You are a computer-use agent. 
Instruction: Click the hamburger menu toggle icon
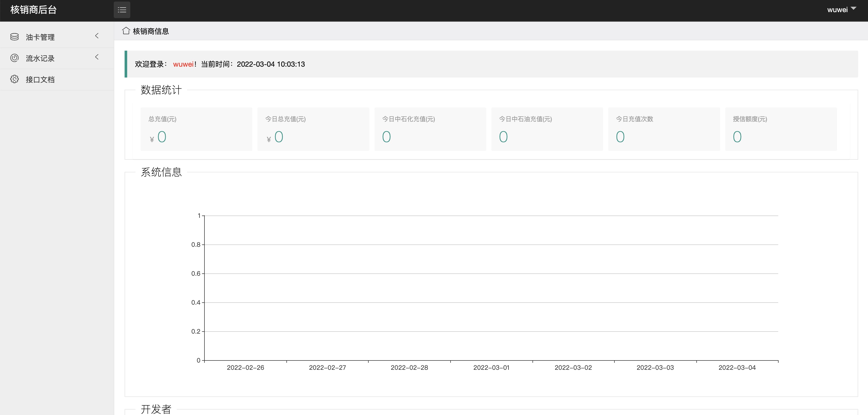122,10
